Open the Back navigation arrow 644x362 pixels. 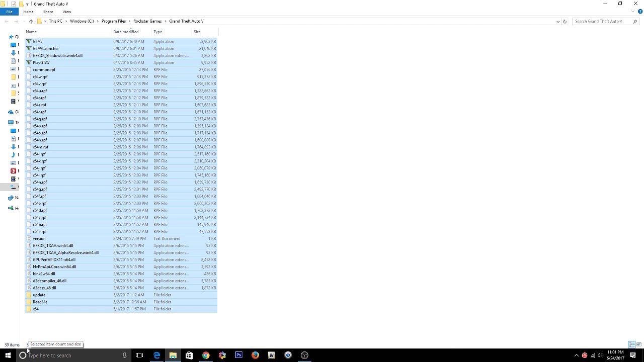coord(6,21)
